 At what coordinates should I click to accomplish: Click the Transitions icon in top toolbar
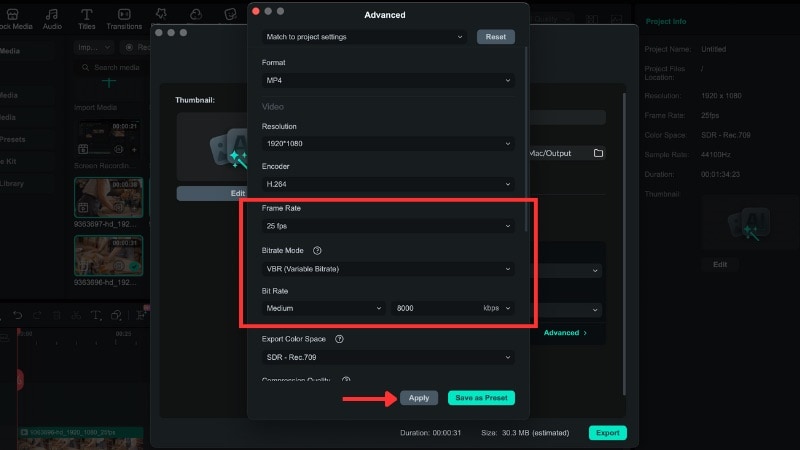point(124,14)
